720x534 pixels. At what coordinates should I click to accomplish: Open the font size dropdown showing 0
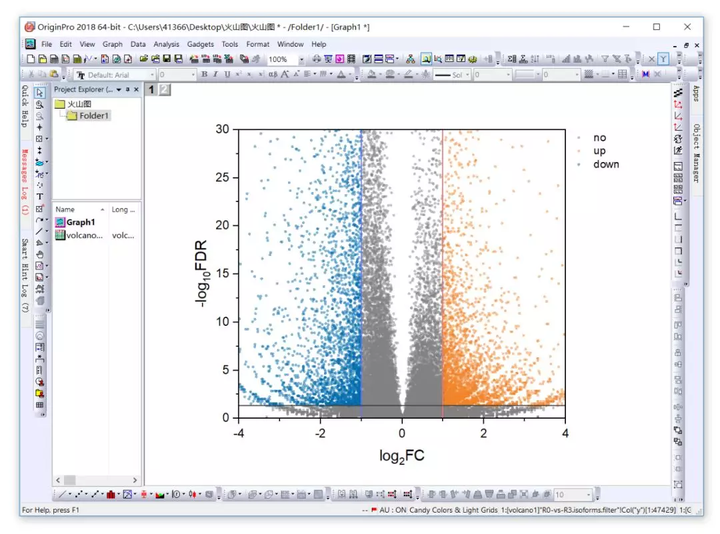click(193, 75)
